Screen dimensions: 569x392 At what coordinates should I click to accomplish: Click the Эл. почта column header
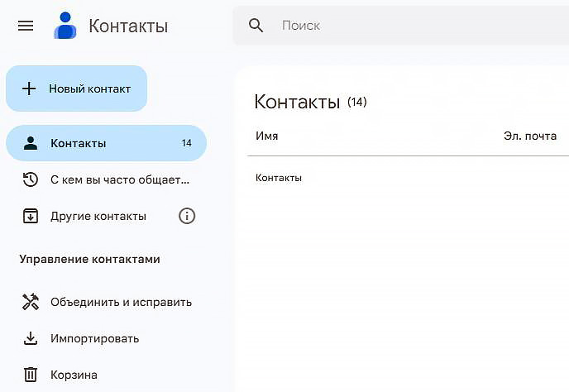click(x=530, y=136)
